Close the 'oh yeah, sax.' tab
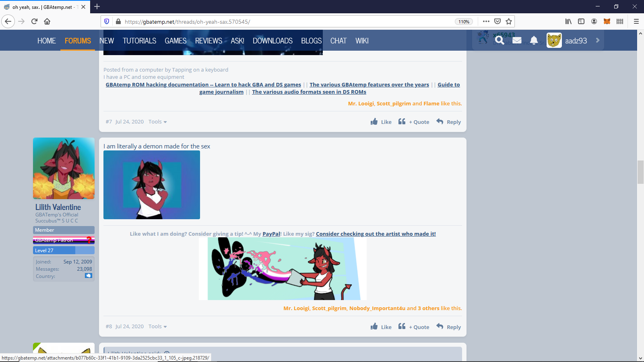 coord(83,7)
